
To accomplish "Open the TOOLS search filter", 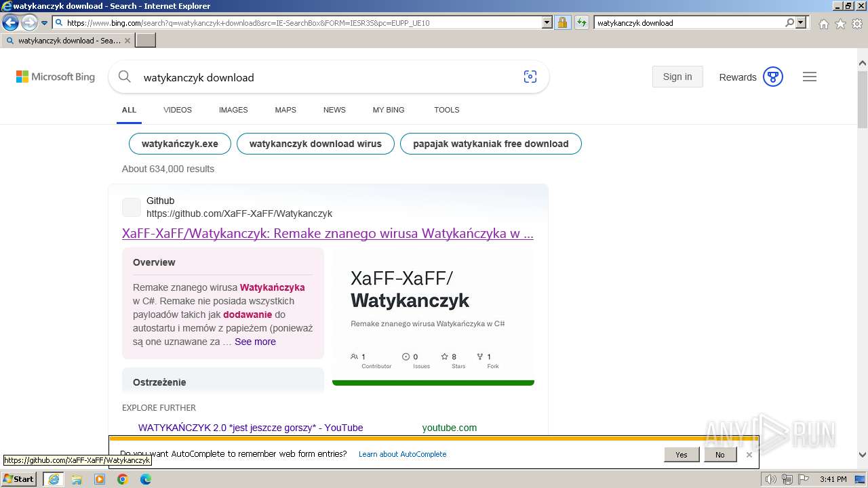I will [x=447, y=110].
